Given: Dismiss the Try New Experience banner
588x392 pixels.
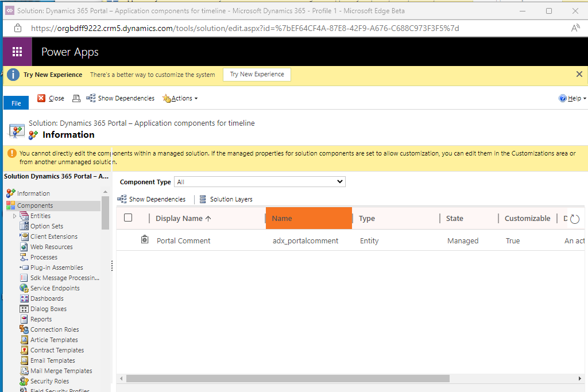Looking at the screenshot, I should (579, 74).
